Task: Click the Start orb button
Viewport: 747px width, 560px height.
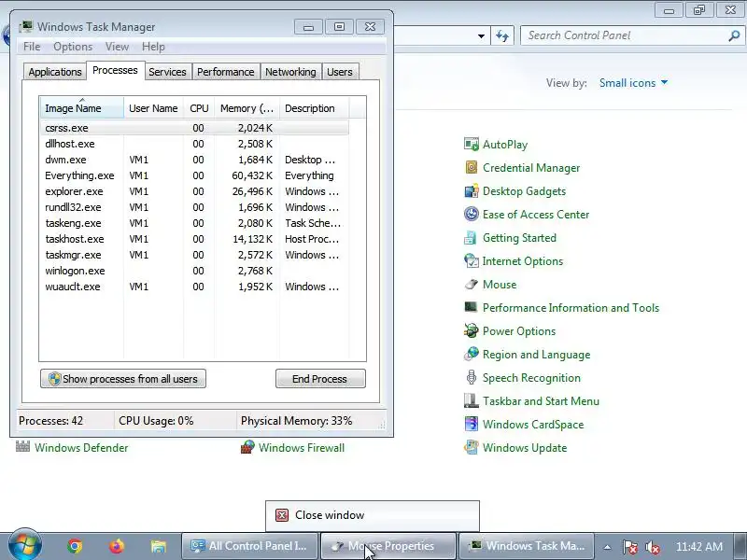Action: 25,546
